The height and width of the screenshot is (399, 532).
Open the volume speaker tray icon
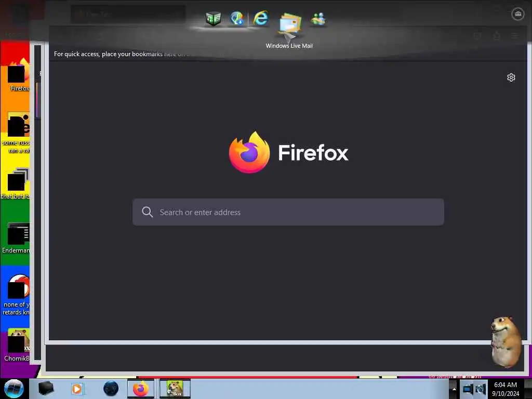tap(481, 389)
